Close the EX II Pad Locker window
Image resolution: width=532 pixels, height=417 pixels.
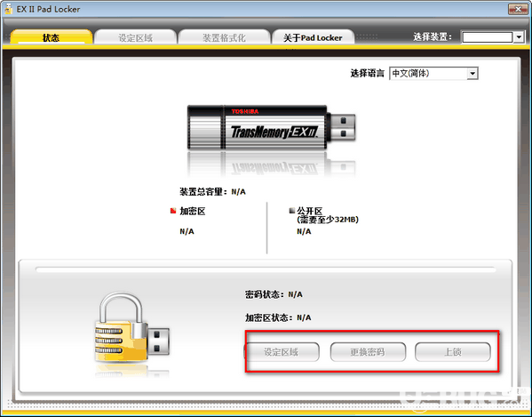518,9
